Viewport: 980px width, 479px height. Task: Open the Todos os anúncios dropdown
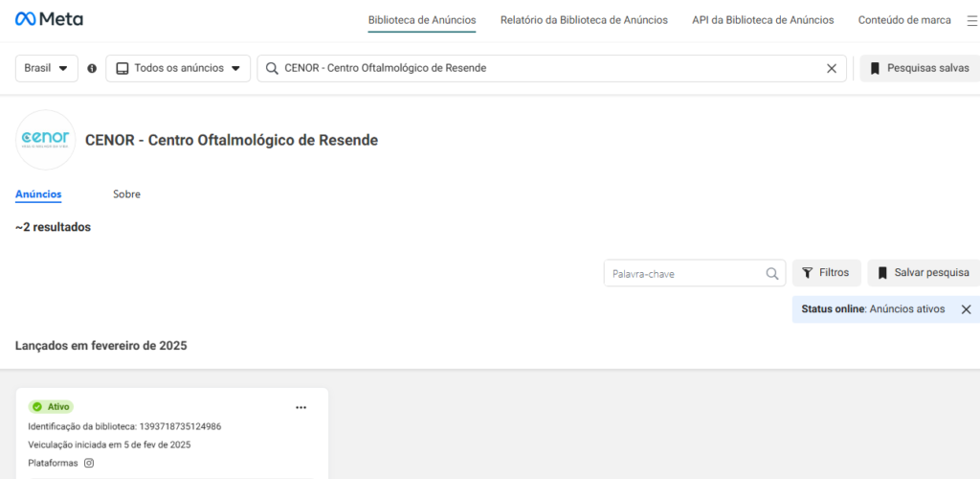point(178,68)
